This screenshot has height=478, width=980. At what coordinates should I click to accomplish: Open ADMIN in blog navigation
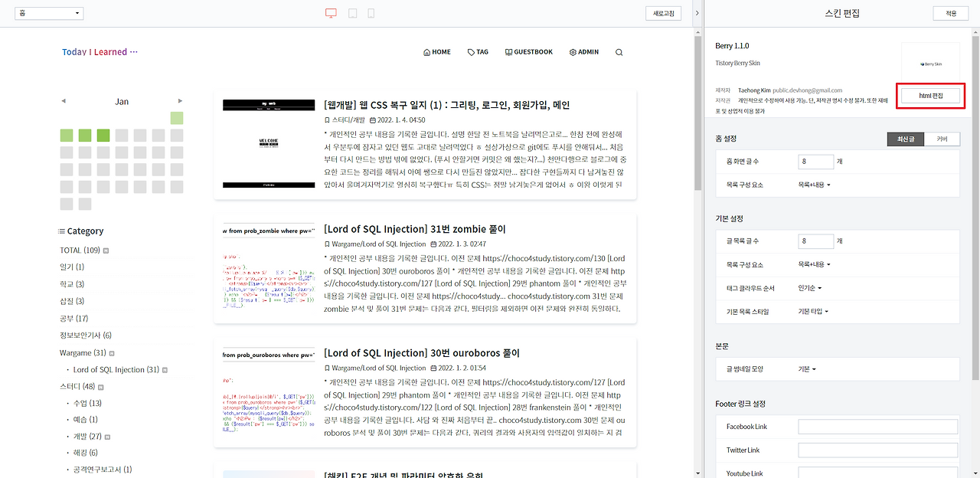(583, 52)
